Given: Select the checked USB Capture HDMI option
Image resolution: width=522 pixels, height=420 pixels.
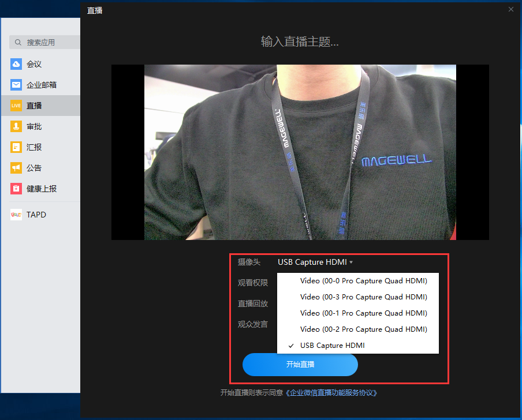Looking at the screenshot, I should pos(358,346).
